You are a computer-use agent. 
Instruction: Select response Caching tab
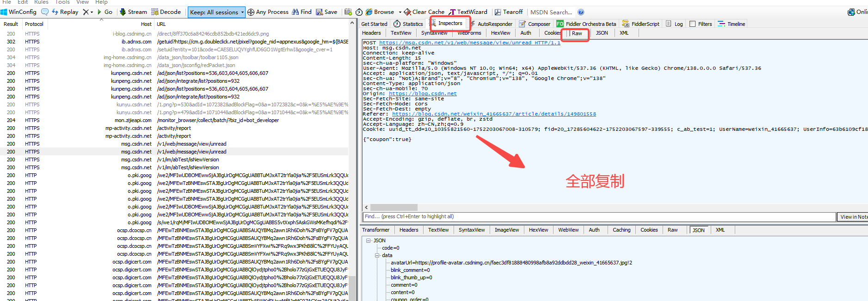tap(622, 230)
